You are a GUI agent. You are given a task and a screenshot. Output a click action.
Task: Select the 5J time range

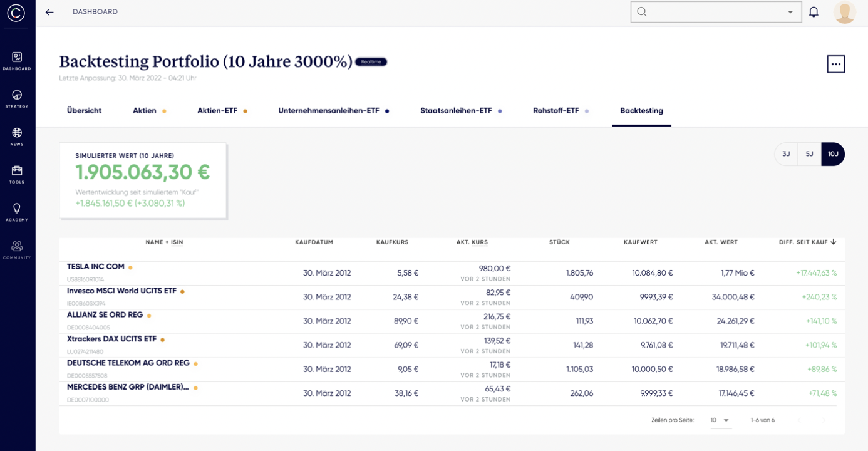coord(809,154)
